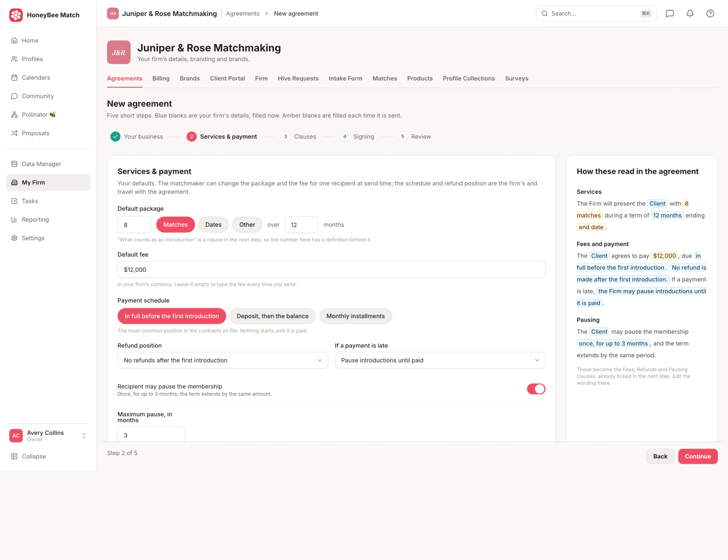The height and width of the screenshot is (560, 728).
Task: Click the Agreements breadcrumb link
Action: coord(243,13)
